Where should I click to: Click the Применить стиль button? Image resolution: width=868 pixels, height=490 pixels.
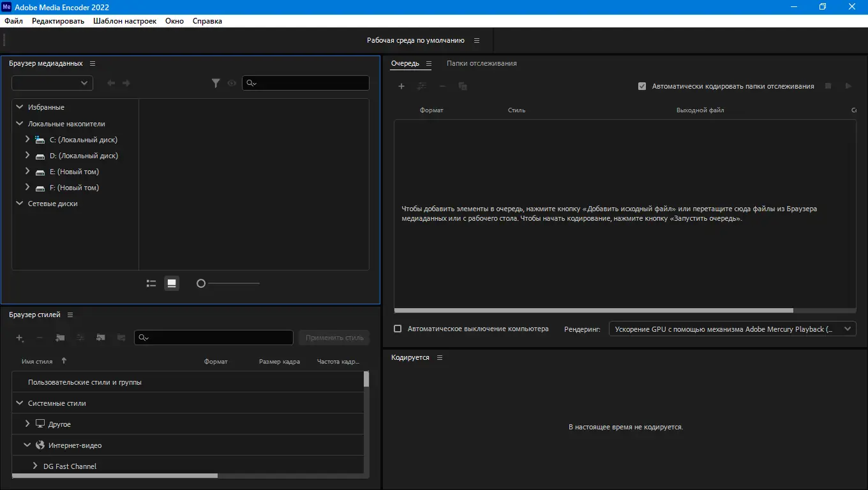334,338
